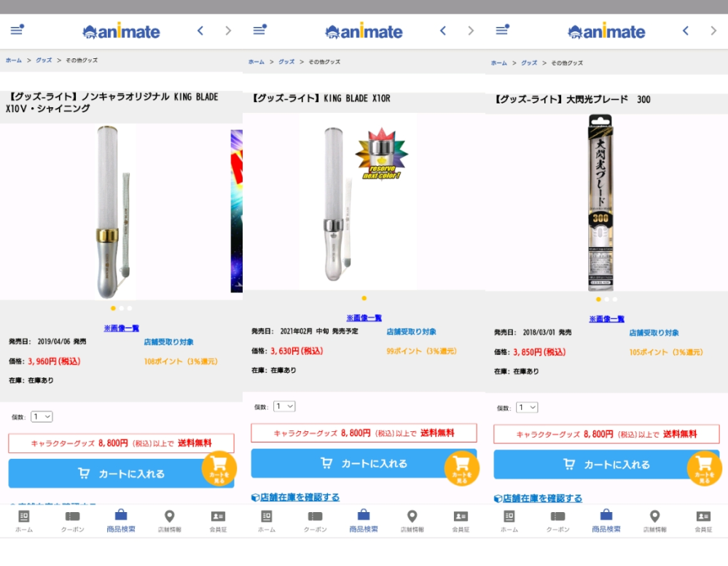The height and width of the screenshot is (566, 728).
Task: Open ※画像一覧 link under the X10R image
Action: coord(364,318)
